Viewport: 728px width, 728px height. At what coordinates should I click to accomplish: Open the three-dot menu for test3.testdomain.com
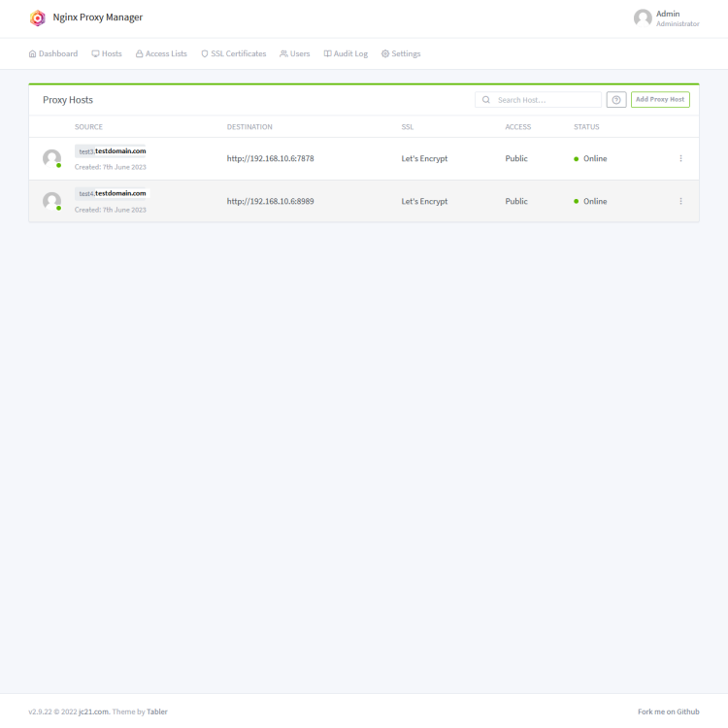pos(680,158)
